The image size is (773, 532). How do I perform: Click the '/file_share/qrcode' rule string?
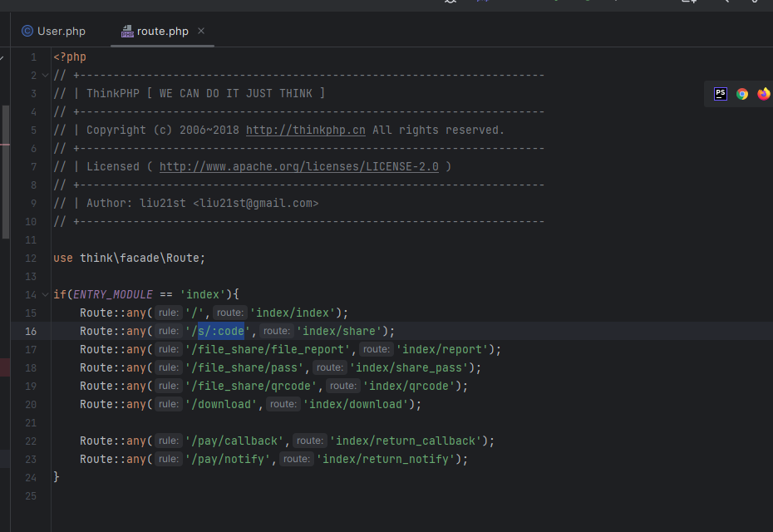(x=251, y=386)
